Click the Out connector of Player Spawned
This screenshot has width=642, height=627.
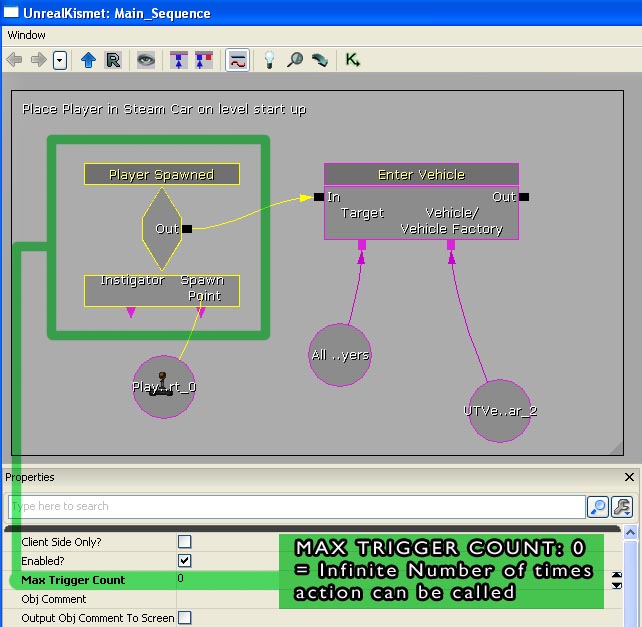point(187,229)
